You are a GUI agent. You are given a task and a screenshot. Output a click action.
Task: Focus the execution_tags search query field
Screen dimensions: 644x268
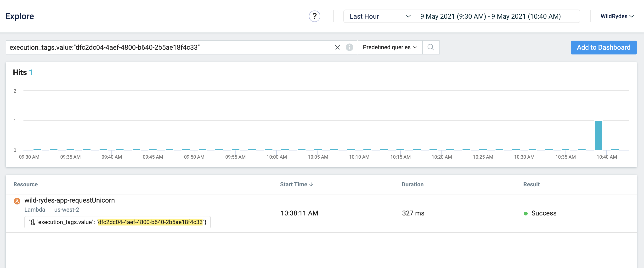point(170,47)
